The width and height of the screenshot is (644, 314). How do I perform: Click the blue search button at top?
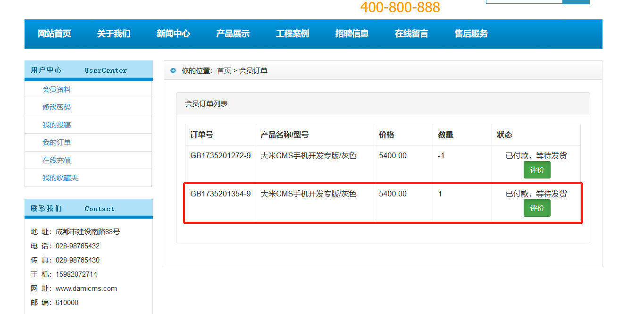[x=576, y=1]
